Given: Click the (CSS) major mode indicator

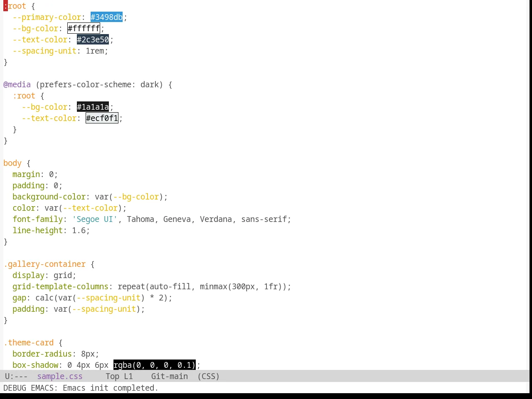Looking at the screenshot, I should 208,376.
